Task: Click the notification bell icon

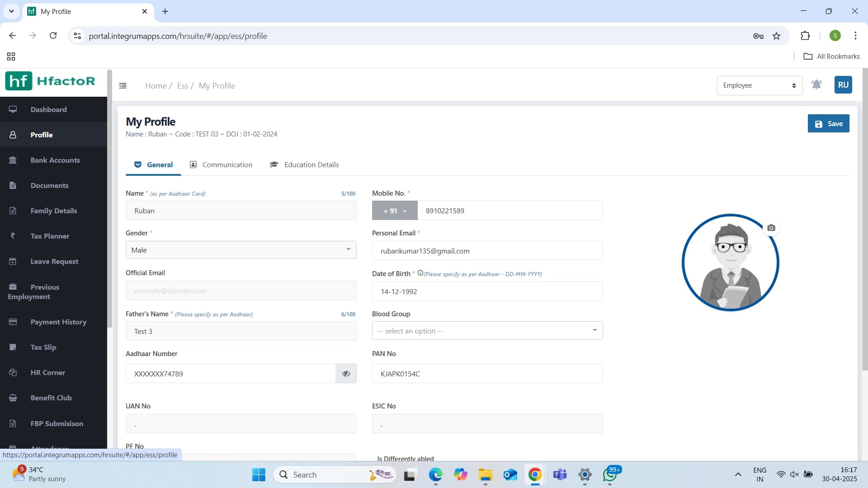Action: (x=816, y=85)
